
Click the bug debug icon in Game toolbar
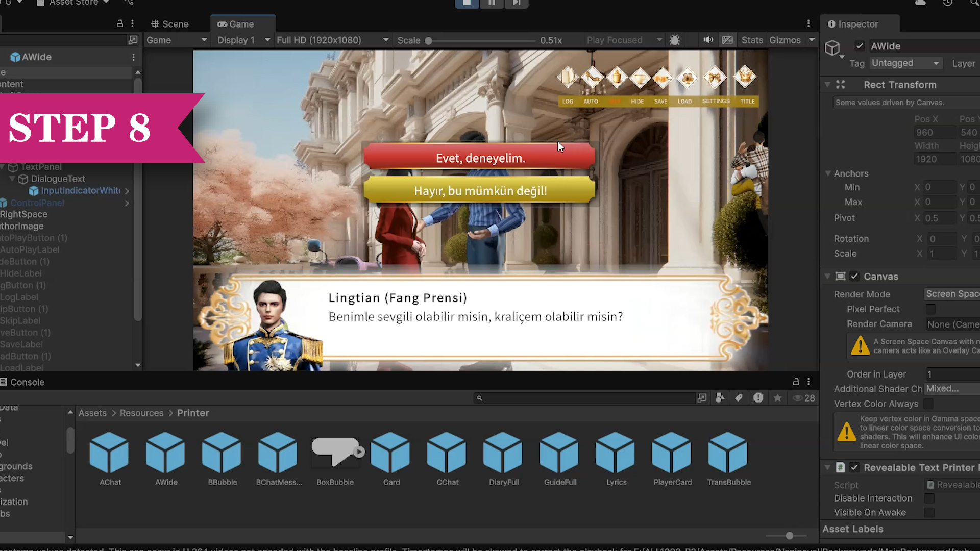coord(675,40)
